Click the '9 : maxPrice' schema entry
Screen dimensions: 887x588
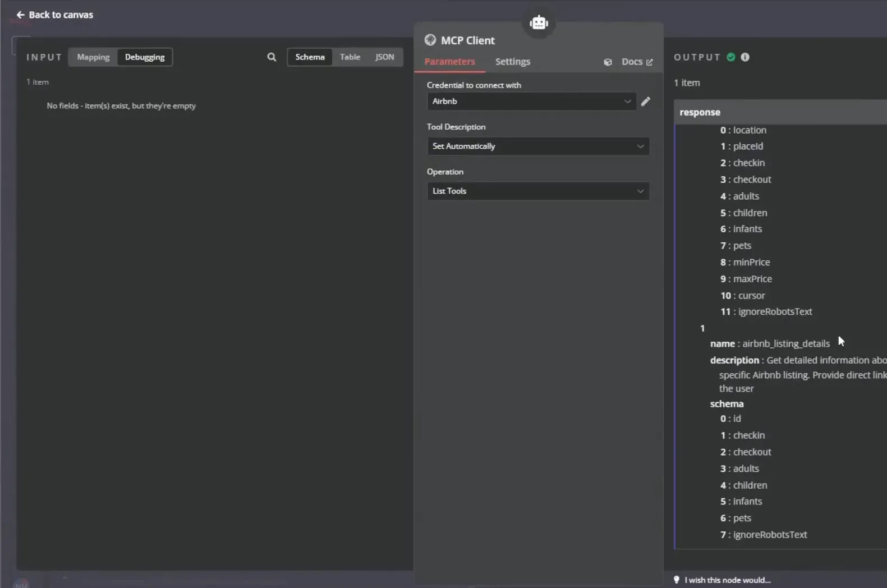746,279
